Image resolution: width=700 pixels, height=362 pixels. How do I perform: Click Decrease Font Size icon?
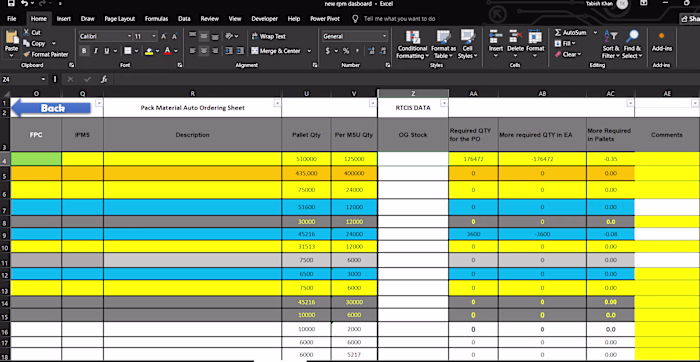pos(175,36)
